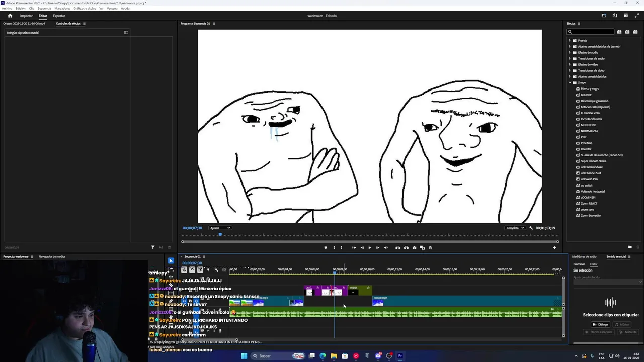Mark In point in Program monitor
Image resolution: width=644 pixels, height=362 pixels.
334,247
